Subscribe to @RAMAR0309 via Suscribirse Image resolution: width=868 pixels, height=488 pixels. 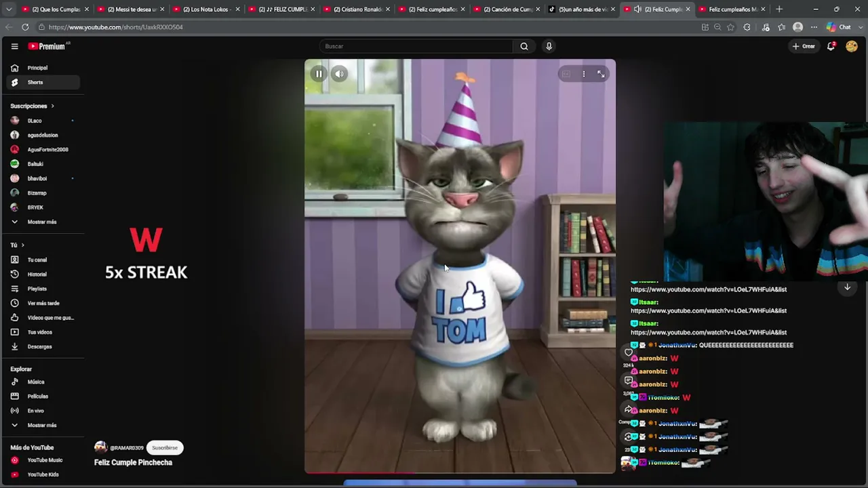click(x=165, y=447)
